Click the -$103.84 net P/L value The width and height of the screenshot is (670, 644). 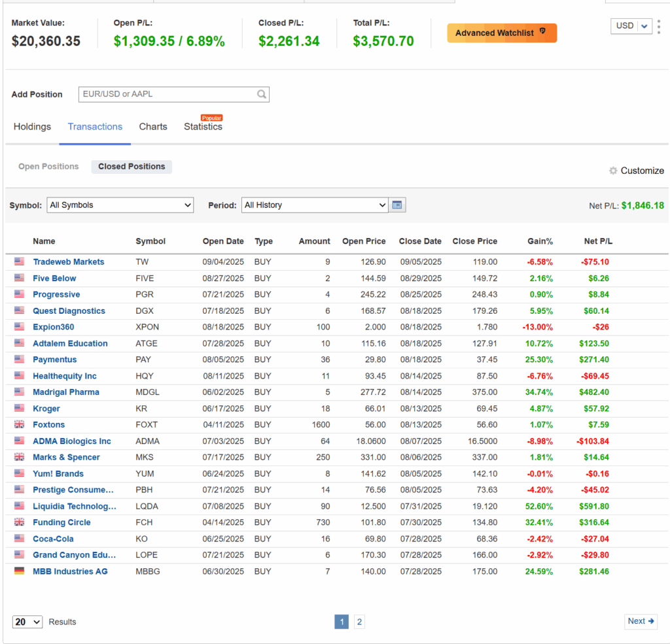click(x=592, y=441)
